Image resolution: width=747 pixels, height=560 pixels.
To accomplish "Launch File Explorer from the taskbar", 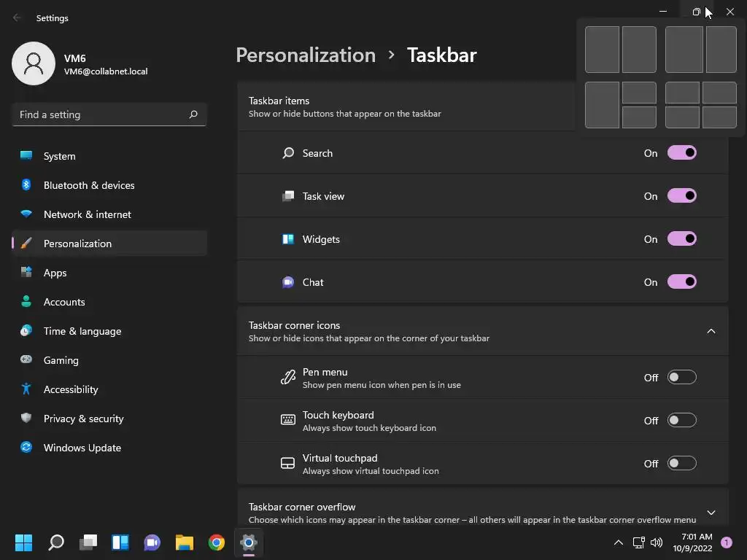I will tap(185, 542).
